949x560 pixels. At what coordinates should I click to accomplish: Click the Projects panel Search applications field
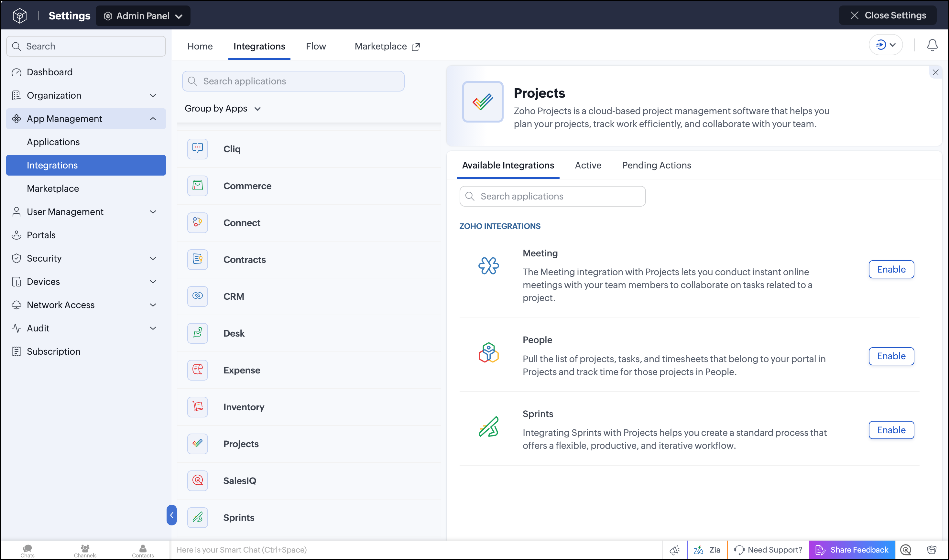tap(552, 196)
